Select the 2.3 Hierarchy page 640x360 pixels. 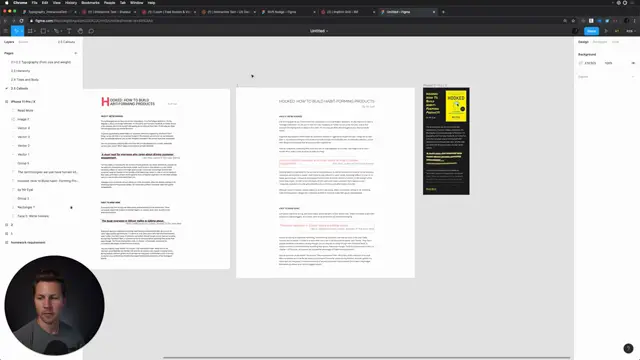[x=20, y=71]
